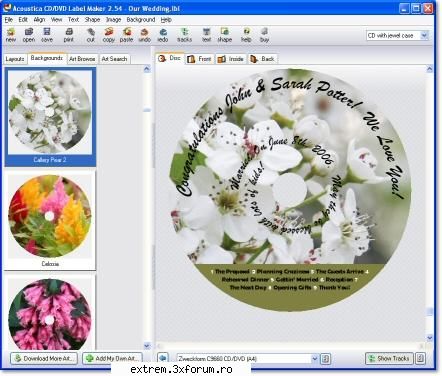Switch to the Art Browse tab
Screen dimensions: 442x376
click(x=82, y=59)
